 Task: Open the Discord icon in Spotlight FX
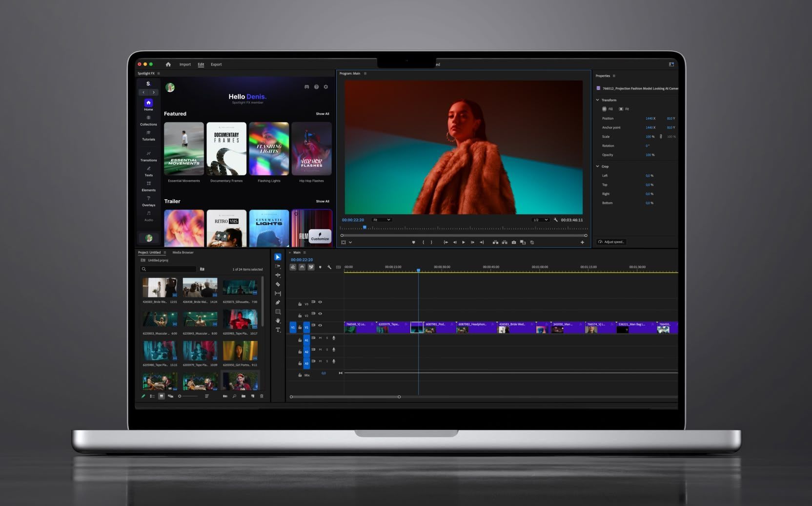coord(306,87)
